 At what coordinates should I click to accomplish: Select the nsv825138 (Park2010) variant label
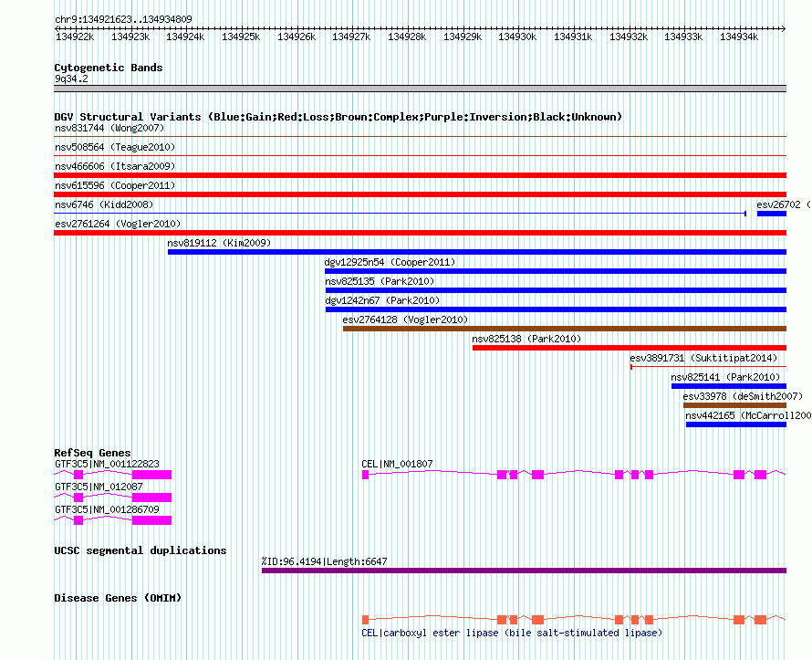click(x=526, y=339)
